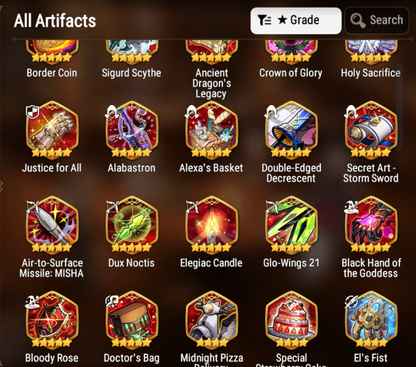Click the Border Coin artifact label
Viewport: 416px width, 367px height.
tap(52, 73)
